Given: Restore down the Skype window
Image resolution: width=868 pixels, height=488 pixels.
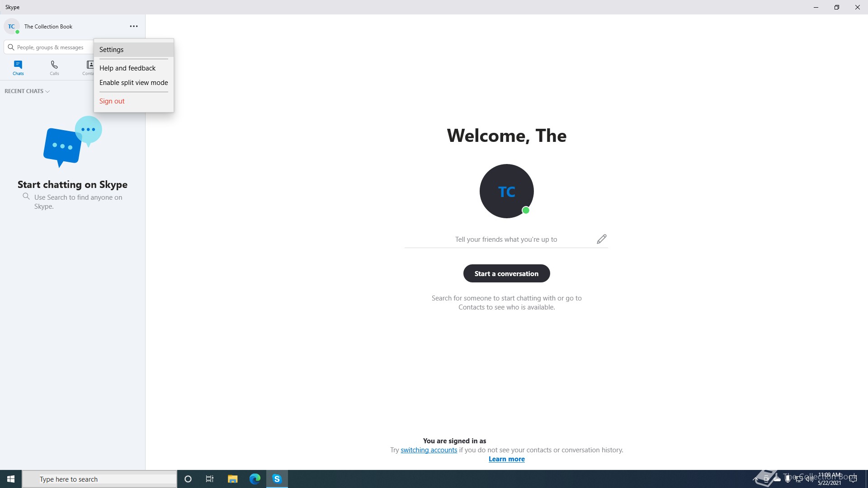Looking at the screenshot, I should [837, 7].
